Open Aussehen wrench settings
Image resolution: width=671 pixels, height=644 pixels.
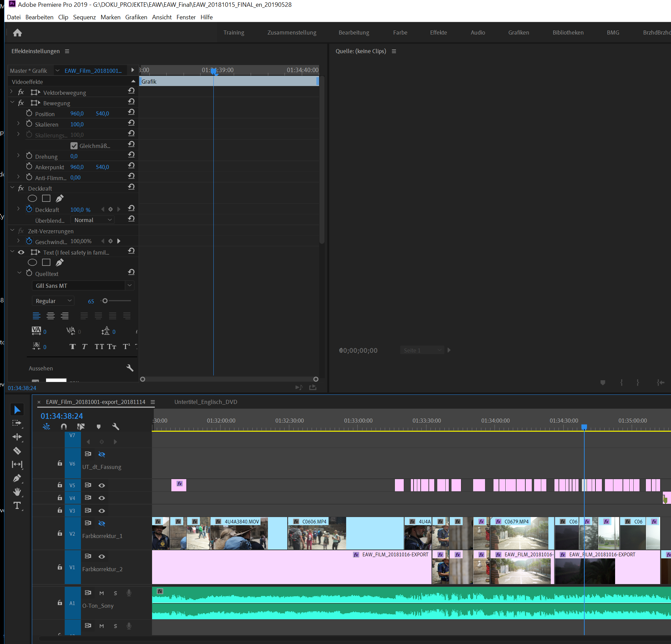(x=130, y=368)
